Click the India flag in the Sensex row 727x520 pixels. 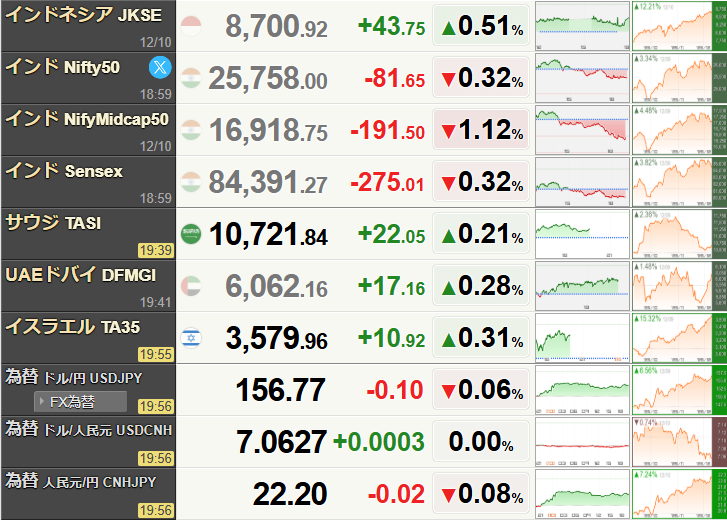click(x=191, y=182)
